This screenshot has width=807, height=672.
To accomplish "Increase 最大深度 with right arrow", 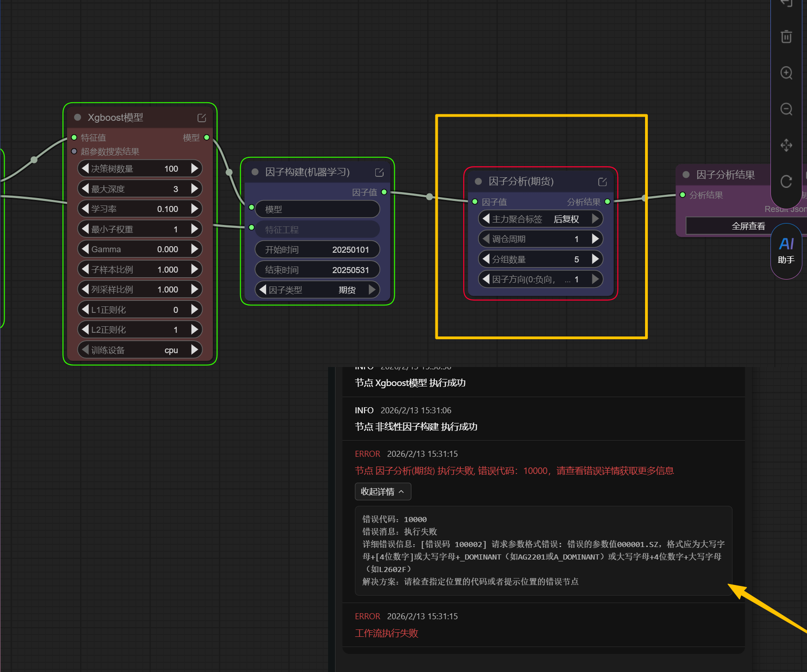I will pos(195,189).
